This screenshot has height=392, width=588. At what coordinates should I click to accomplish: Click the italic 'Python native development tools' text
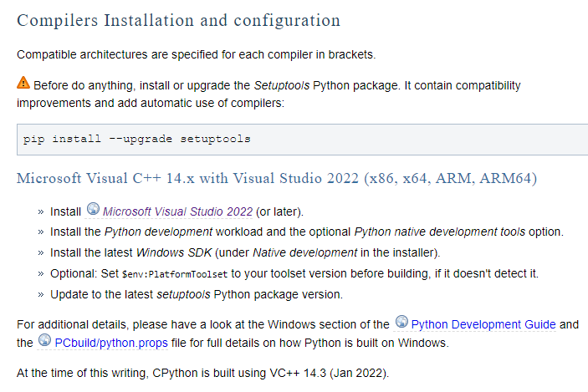point(439,232)
